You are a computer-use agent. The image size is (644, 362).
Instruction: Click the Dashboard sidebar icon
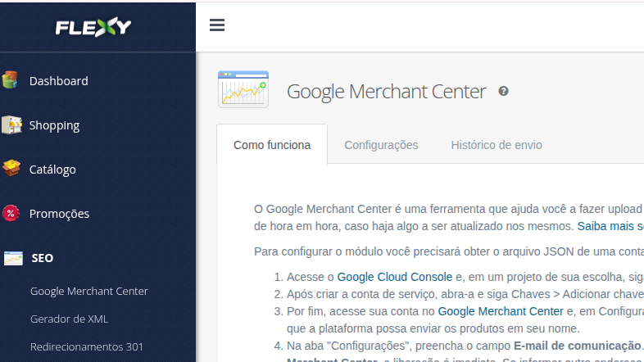tap(11, 80)
